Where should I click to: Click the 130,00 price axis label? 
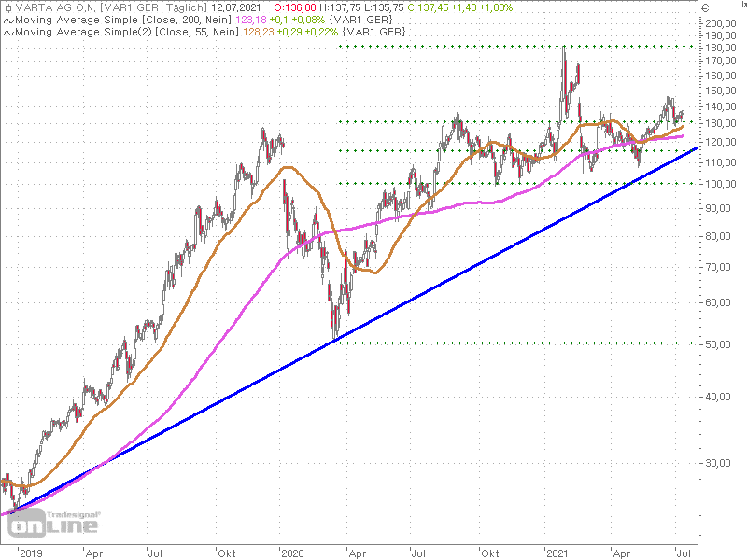(720, 123)
